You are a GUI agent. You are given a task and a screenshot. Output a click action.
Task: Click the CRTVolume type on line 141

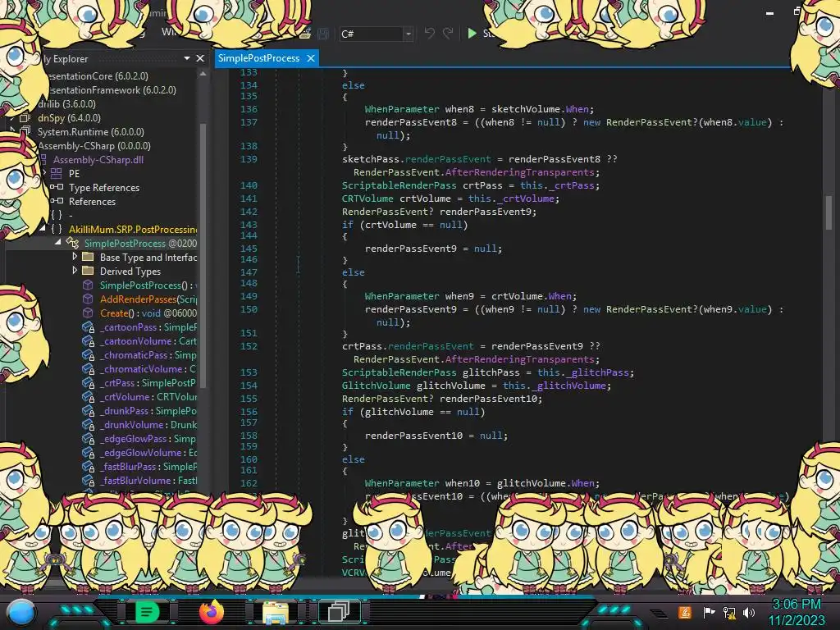pos(367,199)
